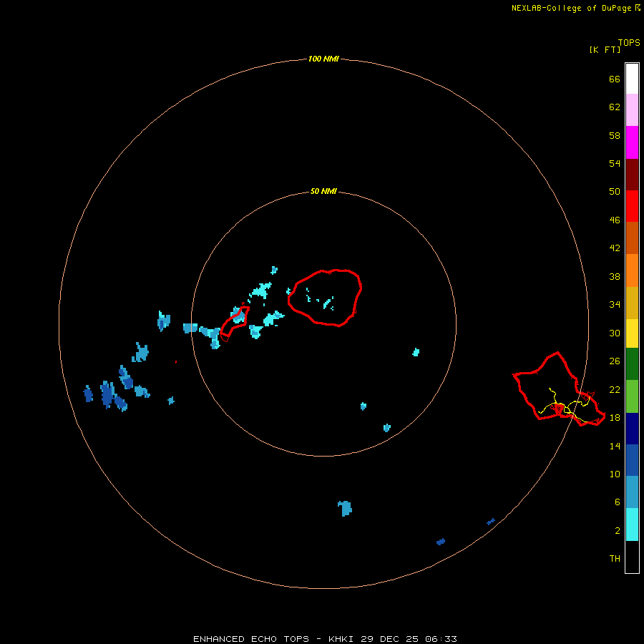Select the dark red 50-54 kft legend swatch
Image resolution: width=644 pixels, height=644 pixels.
[x=632, y=174]
